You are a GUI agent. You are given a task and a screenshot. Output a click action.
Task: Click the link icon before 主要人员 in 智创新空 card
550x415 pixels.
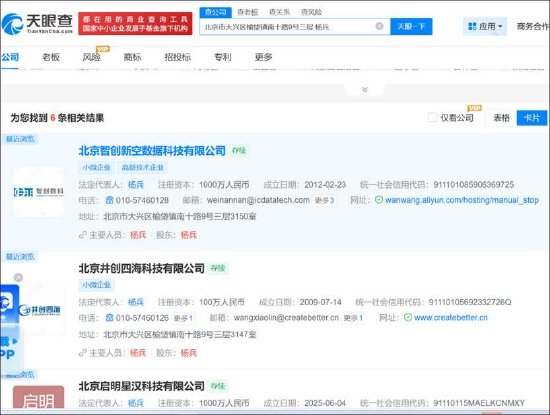click(83, 235)
